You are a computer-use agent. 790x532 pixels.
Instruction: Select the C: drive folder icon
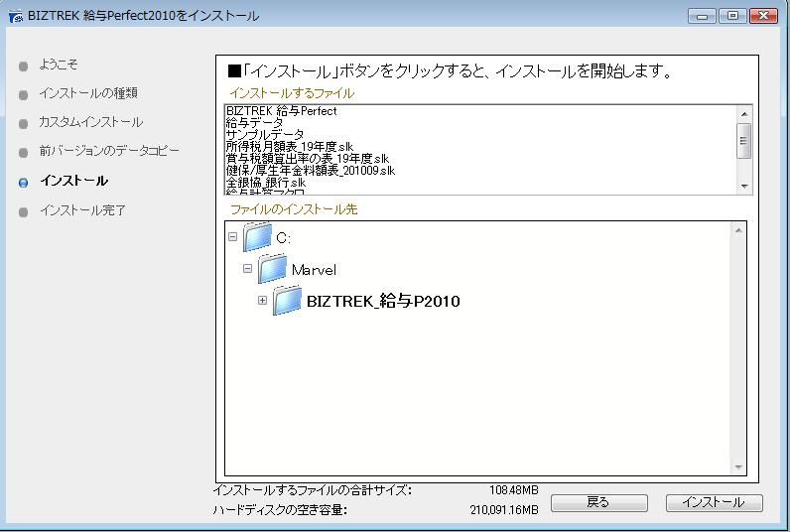[257, 237]
